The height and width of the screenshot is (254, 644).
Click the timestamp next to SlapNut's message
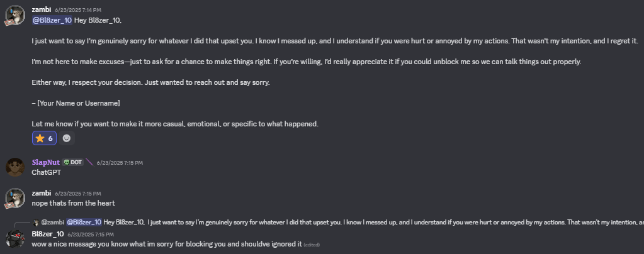120,163
